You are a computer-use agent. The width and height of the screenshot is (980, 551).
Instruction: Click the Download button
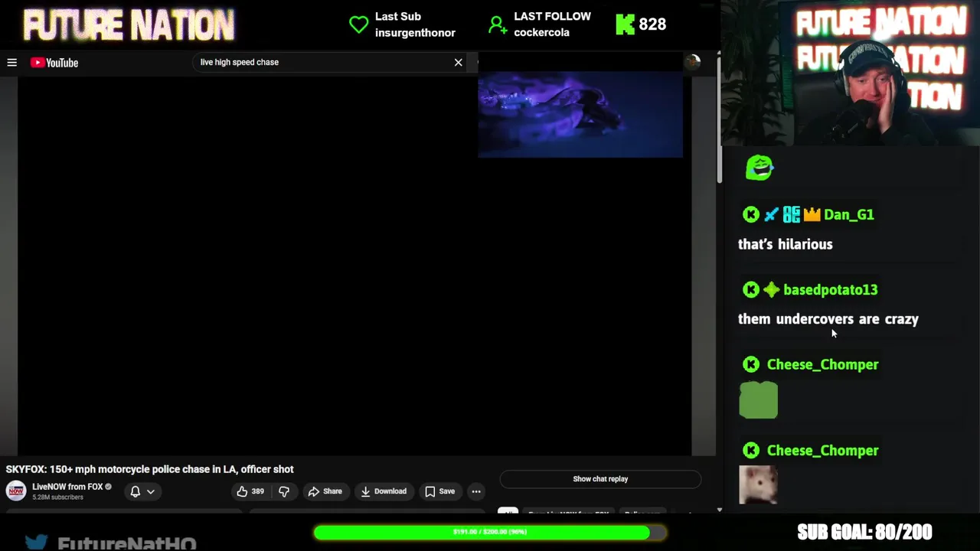click(x=384, y=491)
